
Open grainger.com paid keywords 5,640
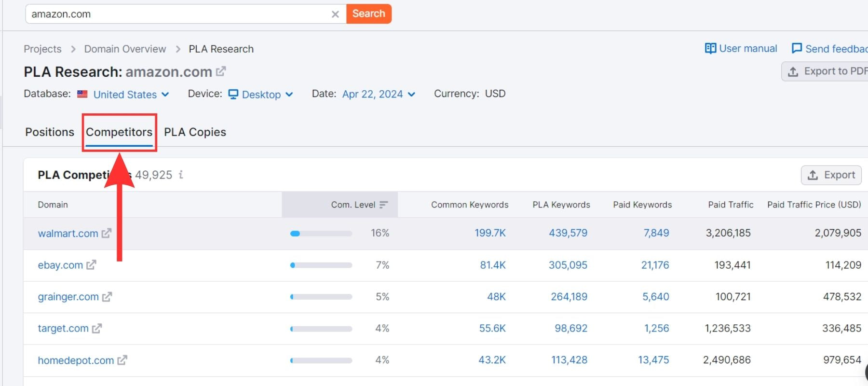(656, 297)
